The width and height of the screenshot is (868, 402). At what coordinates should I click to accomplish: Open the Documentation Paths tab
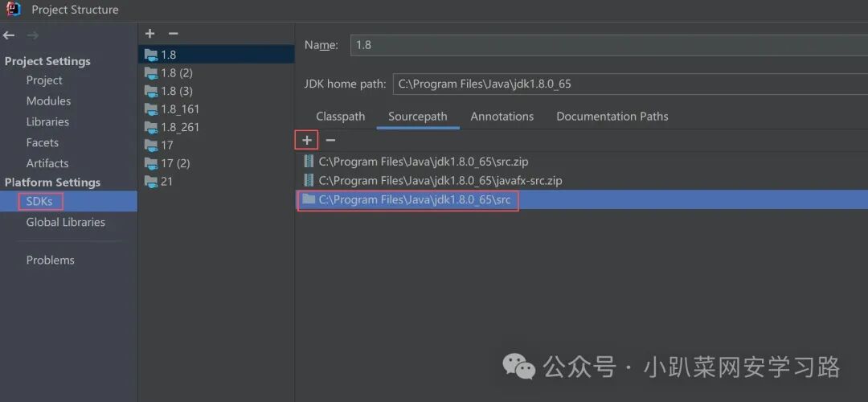tap(612, 117)
